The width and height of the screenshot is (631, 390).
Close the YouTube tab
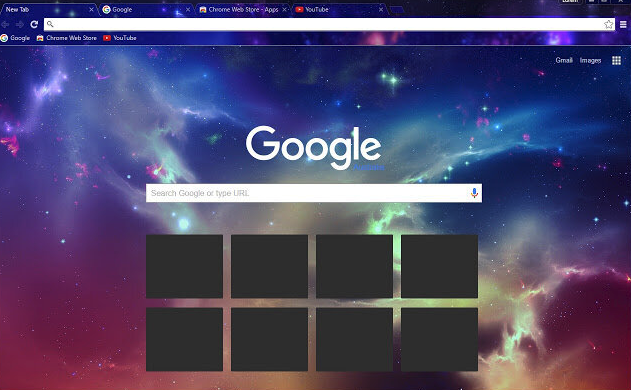[381, 9]
